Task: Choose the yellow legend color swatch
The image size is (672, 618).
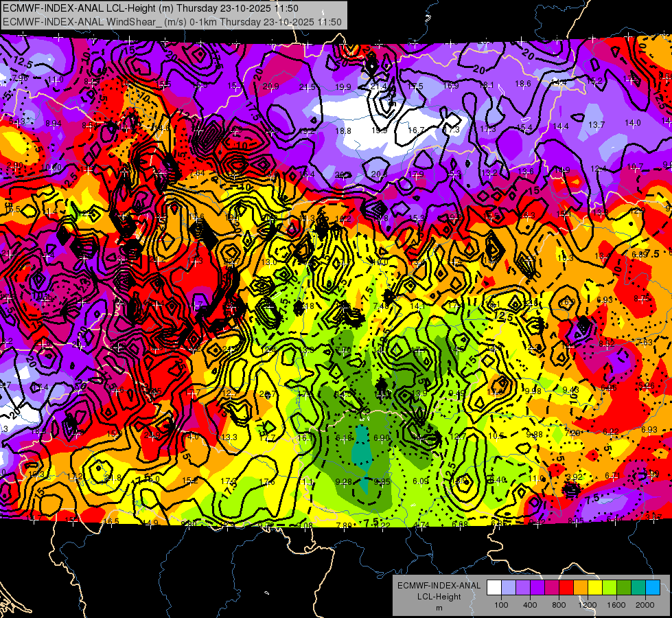Action: [595, 588]
